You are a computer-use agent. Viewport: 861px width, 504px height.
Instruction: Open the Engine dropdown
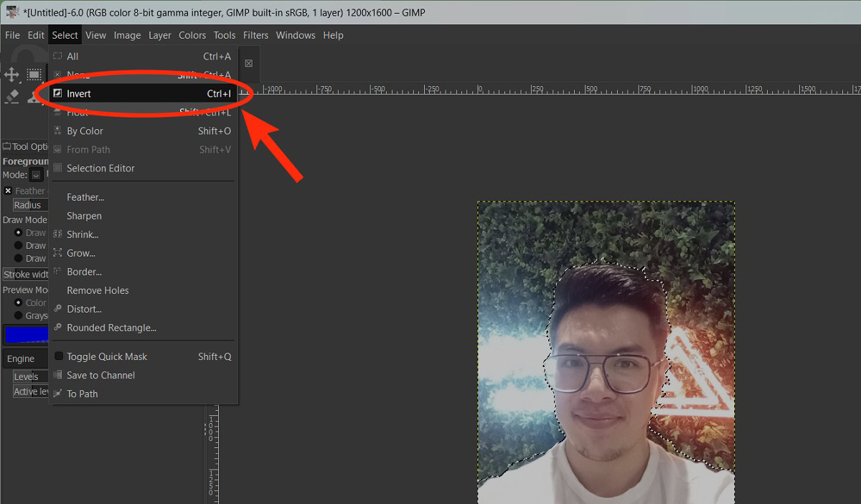click(x=26, y=358)
